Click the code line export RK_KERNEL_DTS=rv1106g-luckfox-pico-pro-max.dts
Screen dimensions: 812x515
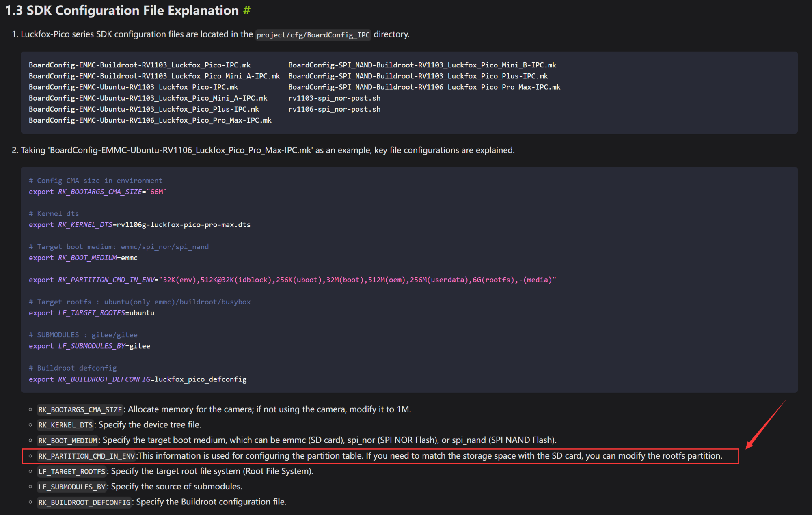click(x=140, y=225)
